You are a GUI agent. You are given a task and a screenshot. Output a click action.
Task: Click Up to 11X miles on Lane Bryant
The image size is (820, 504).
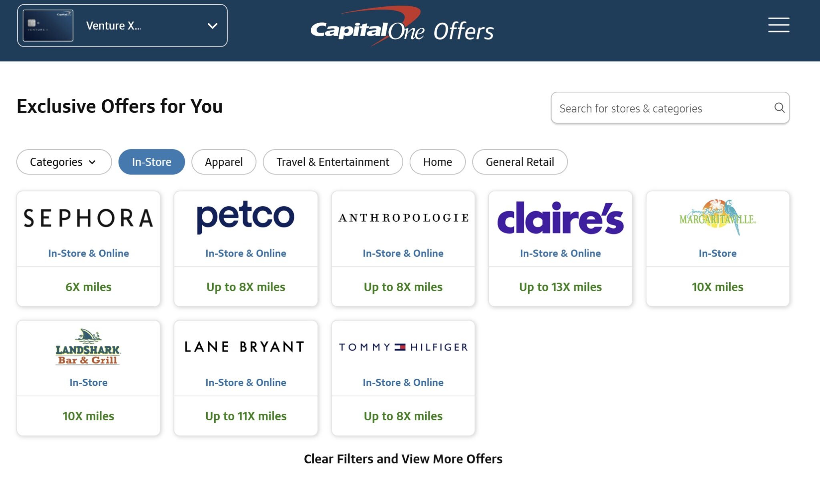[246, 416]
